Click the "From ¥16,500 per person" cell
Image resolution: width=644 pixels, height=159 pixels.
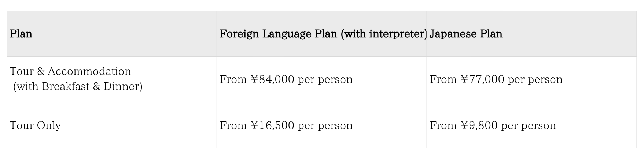[x=286, y=125]
